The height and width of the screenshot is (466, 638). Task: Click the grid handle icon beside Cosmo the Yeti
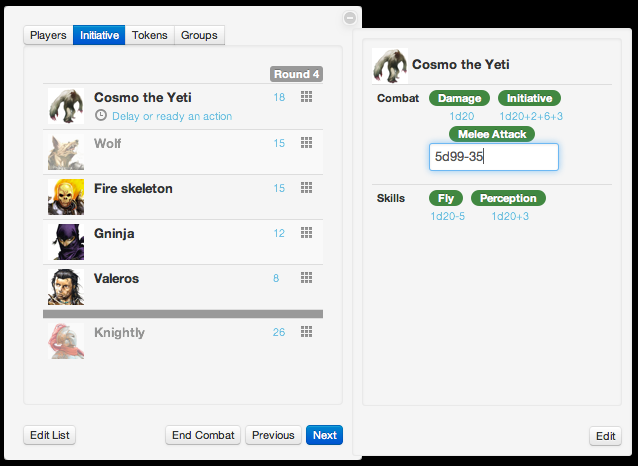tap(306, 97)
